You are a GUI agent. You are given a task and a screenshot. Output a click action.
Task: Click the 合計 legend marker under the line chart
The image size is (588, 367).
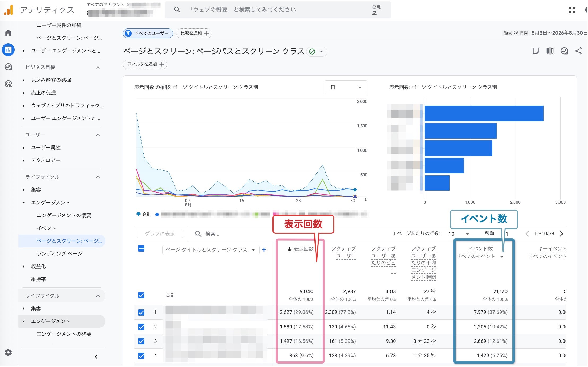coord(138,214)
